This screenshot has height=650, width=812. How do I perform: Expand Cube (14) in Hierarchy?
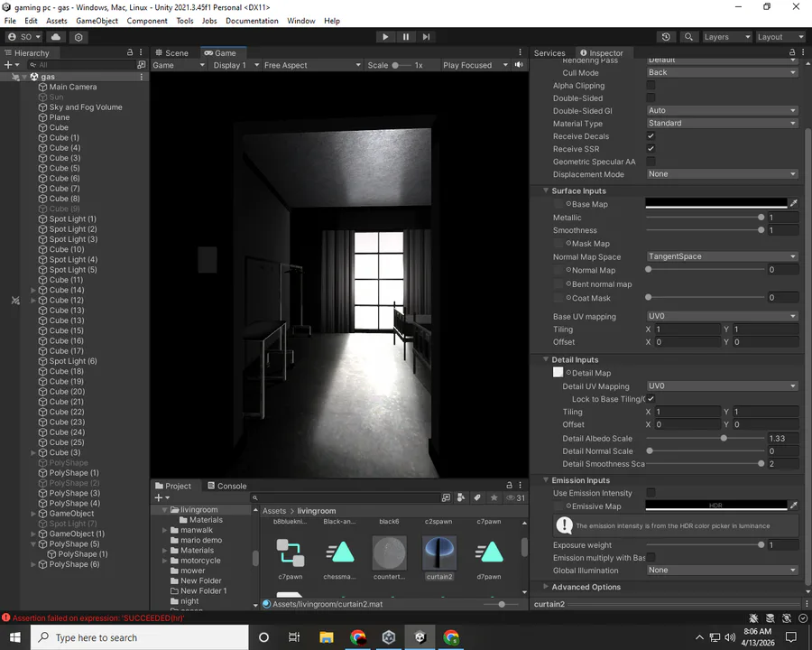(x=33, y=290)
